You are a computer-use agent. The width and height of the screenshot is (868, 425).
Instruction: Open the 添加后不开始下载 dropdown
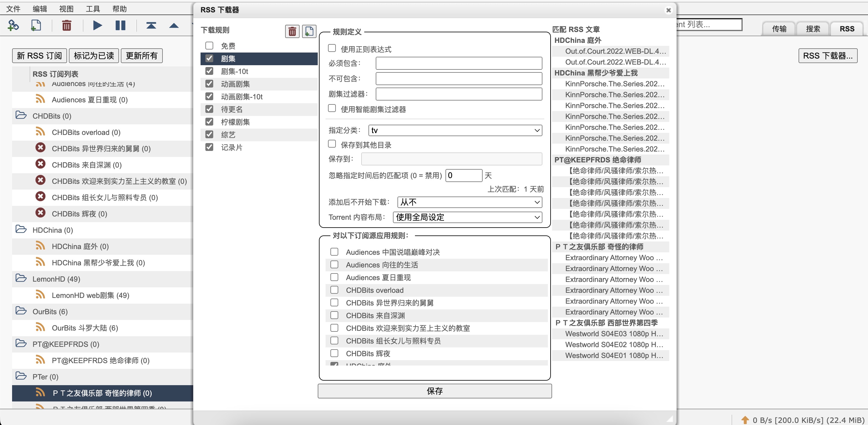point(469,202)
